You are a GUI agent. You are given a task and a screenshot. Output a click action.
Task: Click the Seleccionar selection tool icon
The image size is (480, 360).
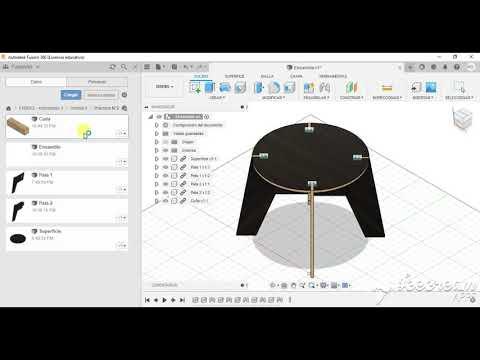tap(460, 88)
